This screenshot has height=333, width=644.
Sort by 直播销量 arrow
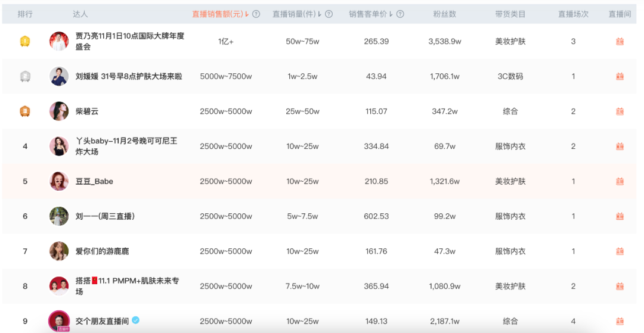click(x=320, y=14)
